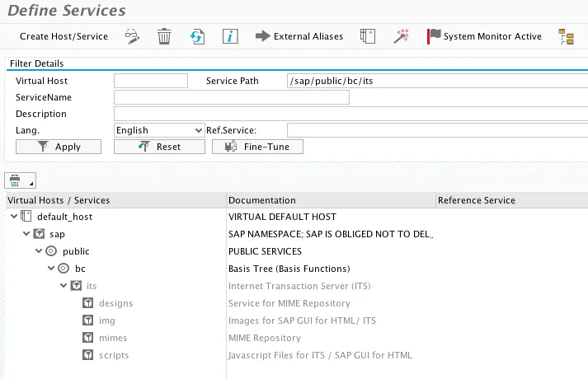This screenshot has height=379, width=588.
Task: Click Create Host/Service
Action: pyautogui.click(x=64, y=36)
